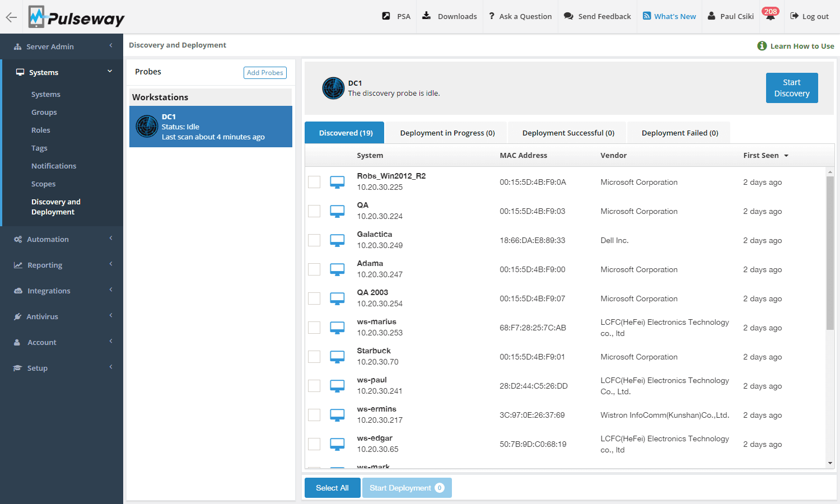This screenshot has width=840, height=504.
Task: Open the Deployment Failed tab
Action: pyautogui.click(x=679, y=132)
